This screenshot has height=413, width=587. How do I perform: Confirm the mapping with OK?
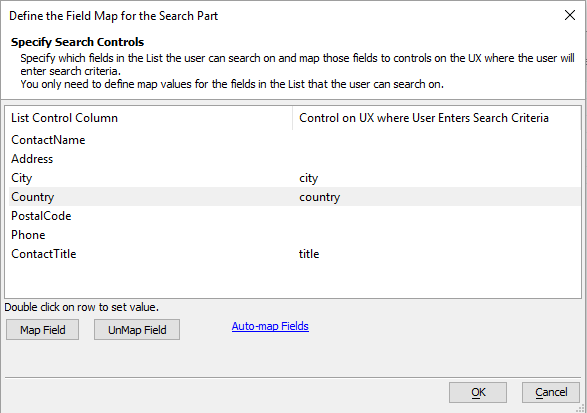tap(478, 392)
